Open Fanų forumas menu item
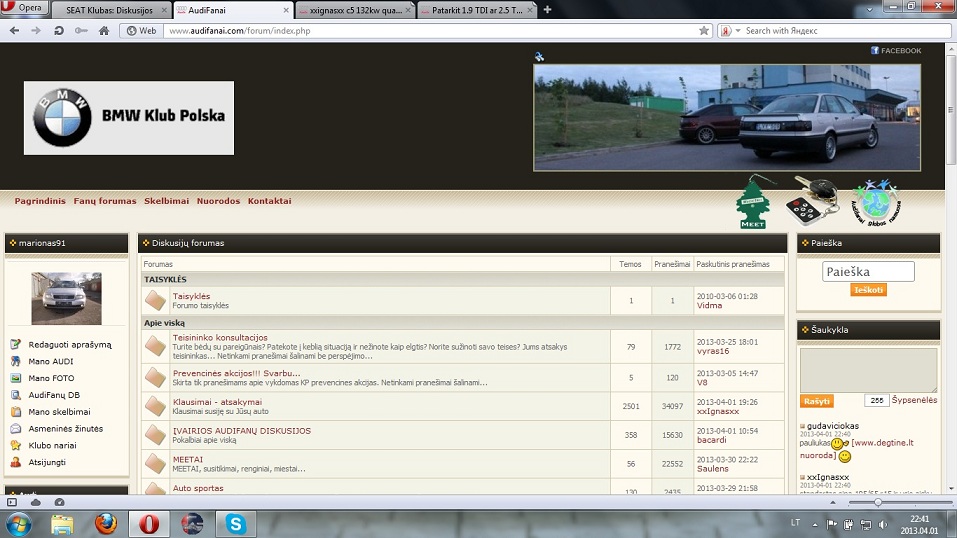957x538 pixels. pyautogui.click(x=105, y=201)
